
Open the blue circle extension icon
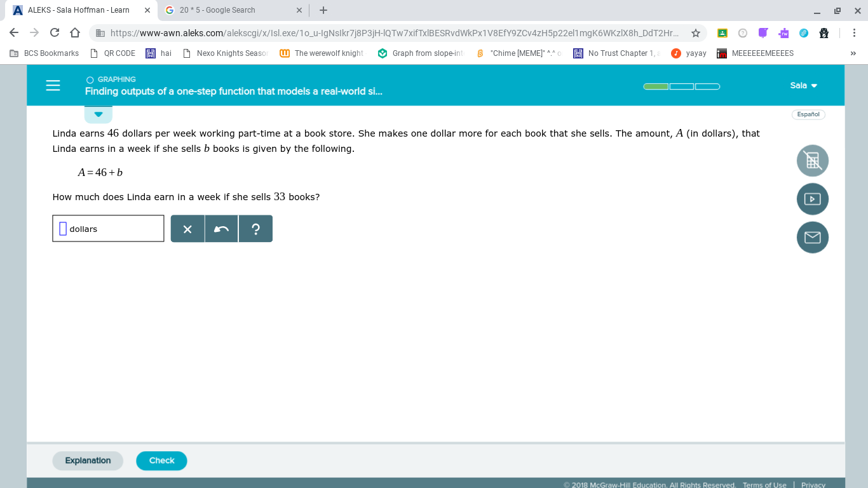click(x=804, y=33)
